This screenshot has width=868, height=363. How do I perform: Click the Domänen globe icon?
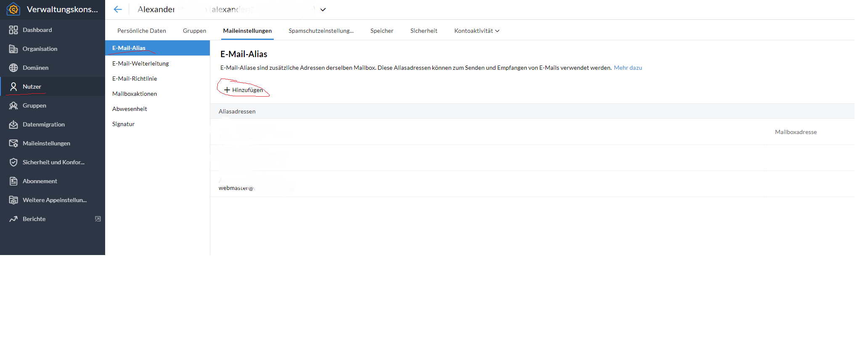(x=13, y=68)
